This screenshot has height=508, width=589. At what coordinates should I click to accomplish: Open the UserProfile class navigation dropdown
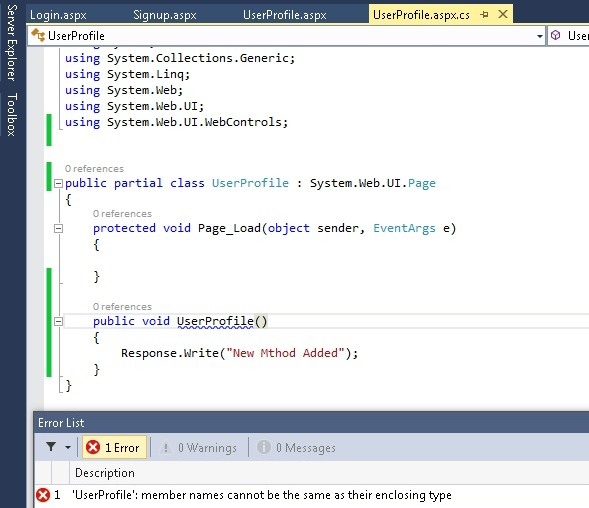[539, 36]
